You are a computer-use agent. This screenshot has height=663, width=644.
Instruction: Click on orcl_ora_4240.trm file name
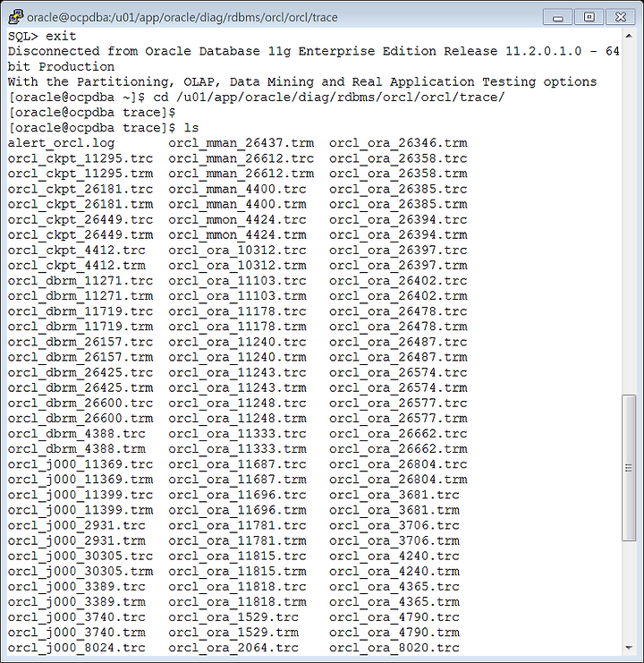pyautogui.click(x=394, y=571)
